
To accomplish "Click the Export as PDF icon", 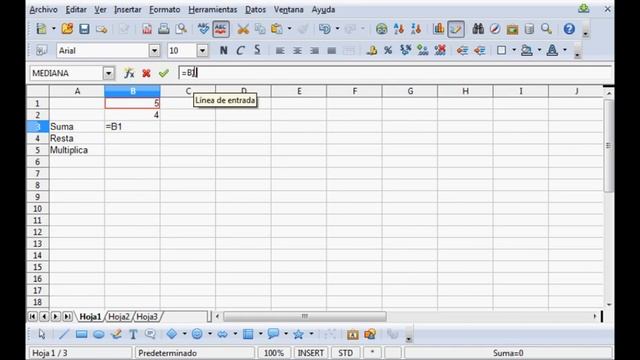I will pos(147,29).
